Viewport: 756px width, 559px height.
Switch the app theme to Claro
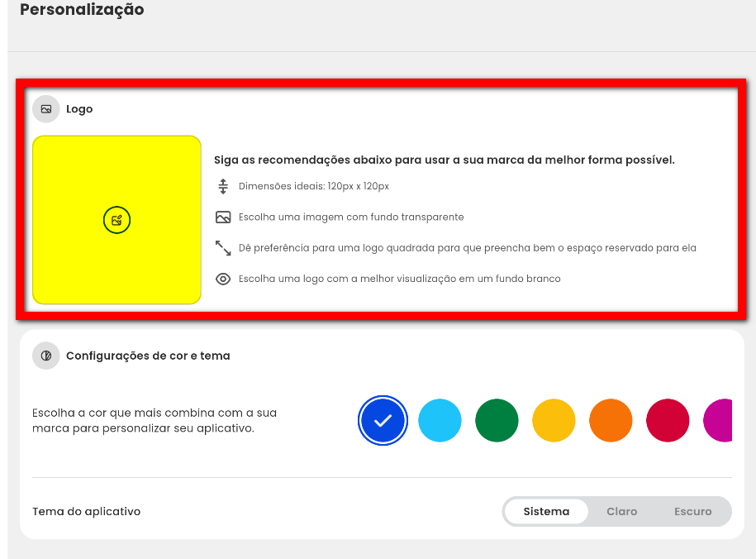point(621,512)
